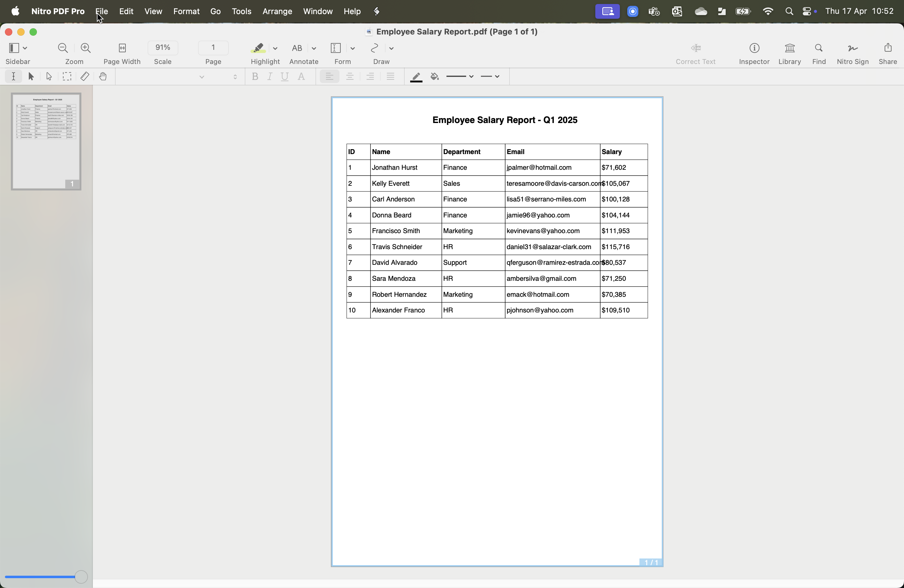Image resolution: width=904 pixels, height=588 pixels.
Task: Open Spotlight search in menu bar
Action: pyautogui.click(x=789, y=11)
